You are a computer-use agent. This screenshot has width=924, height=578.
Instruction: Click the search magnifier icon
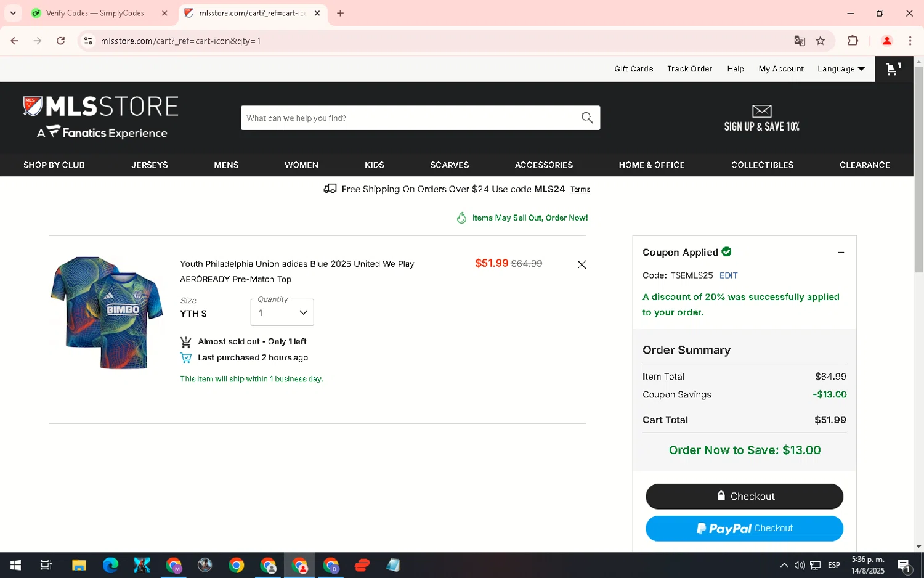587,118
